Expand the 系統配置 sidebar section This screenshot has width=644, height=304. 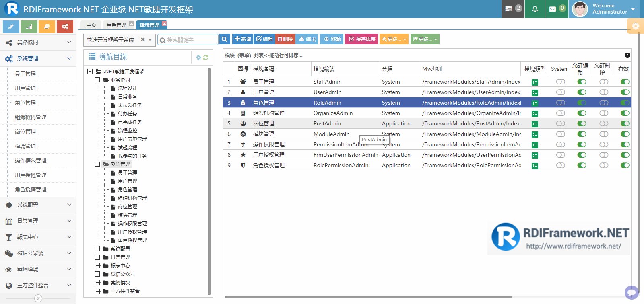pyautogui.click(x=38, y=205)
